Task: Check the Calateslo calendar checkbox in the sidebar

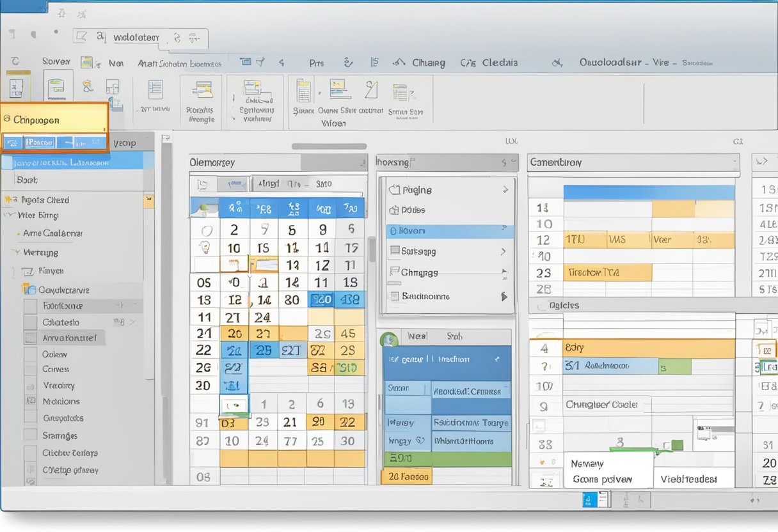Action: (x=29, y=321)
